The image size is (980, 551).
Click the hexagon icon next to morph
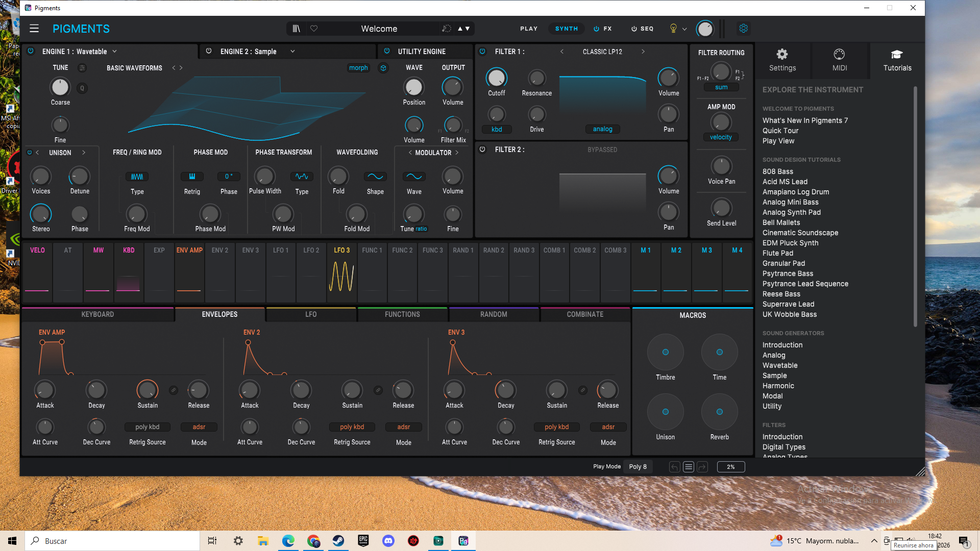tap(383, 68)
